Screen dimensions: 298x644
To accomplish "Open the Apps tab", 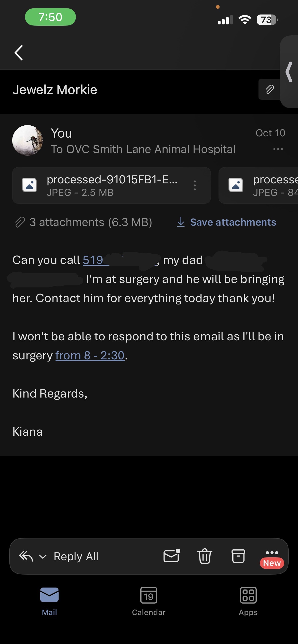I will [x=248, y=601].
